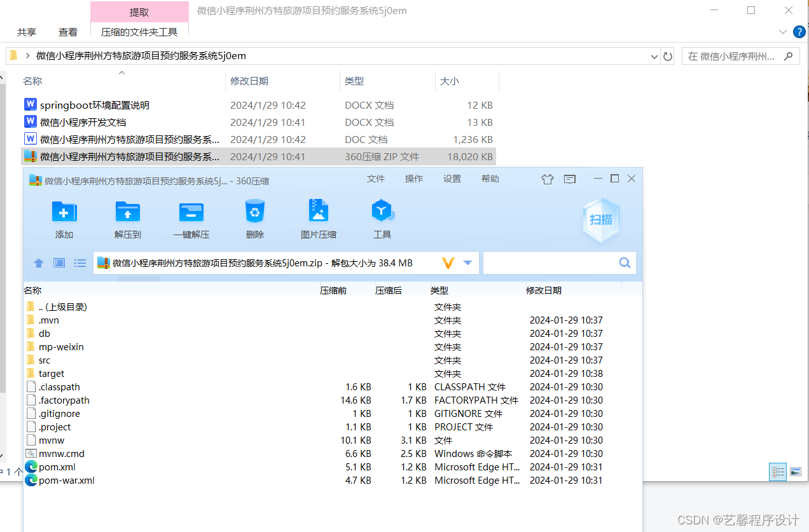Switch Explorer to details view icon
This screenshot has height=532, width=809.
pos(778,472)
